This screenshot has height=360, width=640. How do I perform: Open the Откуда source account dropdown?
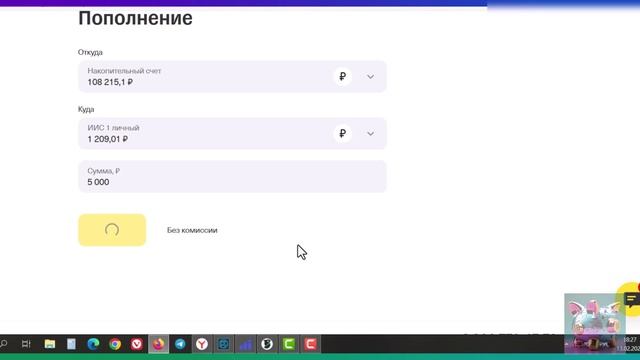pyautogui.click(x=232, y=76)
